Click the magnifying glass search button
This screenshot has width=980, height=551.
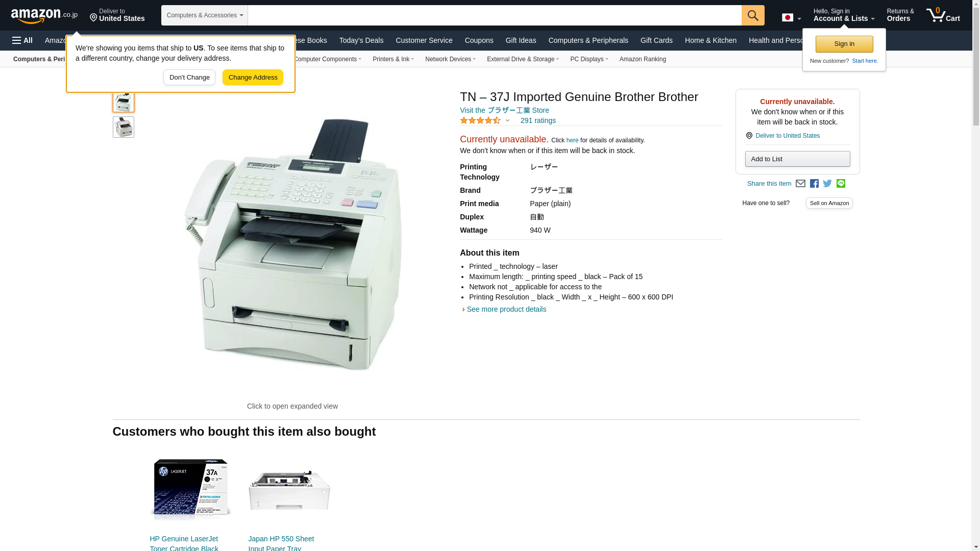753,15
